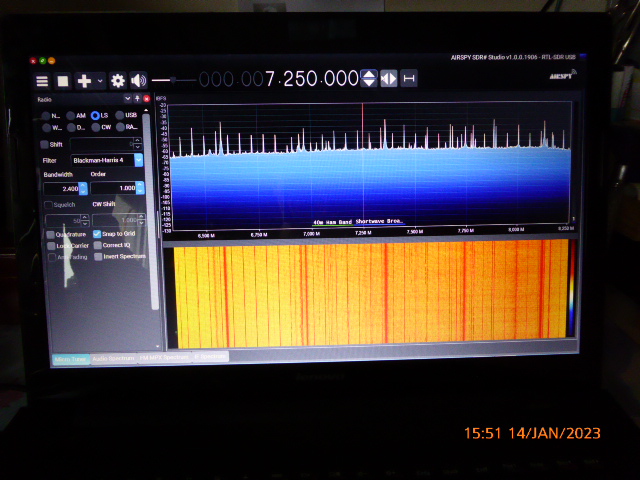The image size is (640, 480).
Task: Click the plus add-panel icon
Action: (x=84, y=81)
